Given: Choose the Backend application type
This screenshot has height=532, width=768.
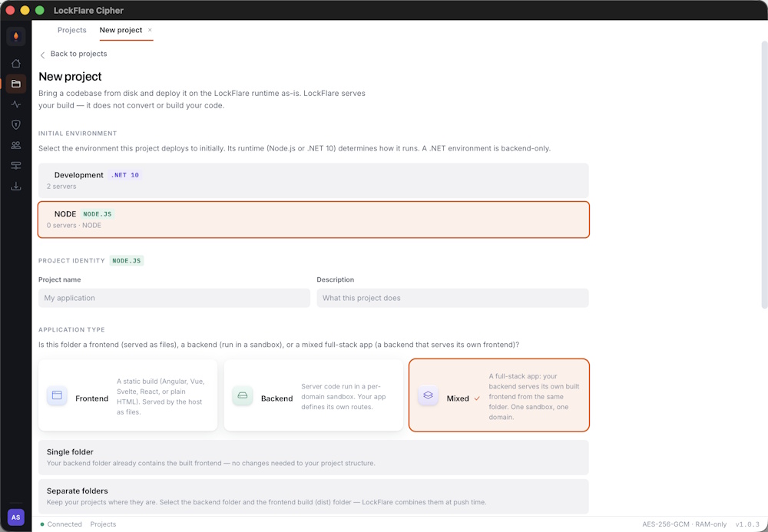Looking at the screenshot, I should coord(313,395).
